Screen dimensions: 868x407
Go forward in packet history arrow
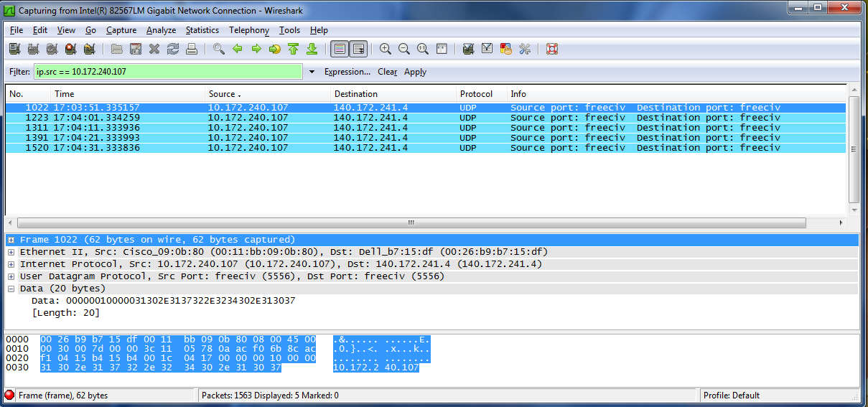256,49
